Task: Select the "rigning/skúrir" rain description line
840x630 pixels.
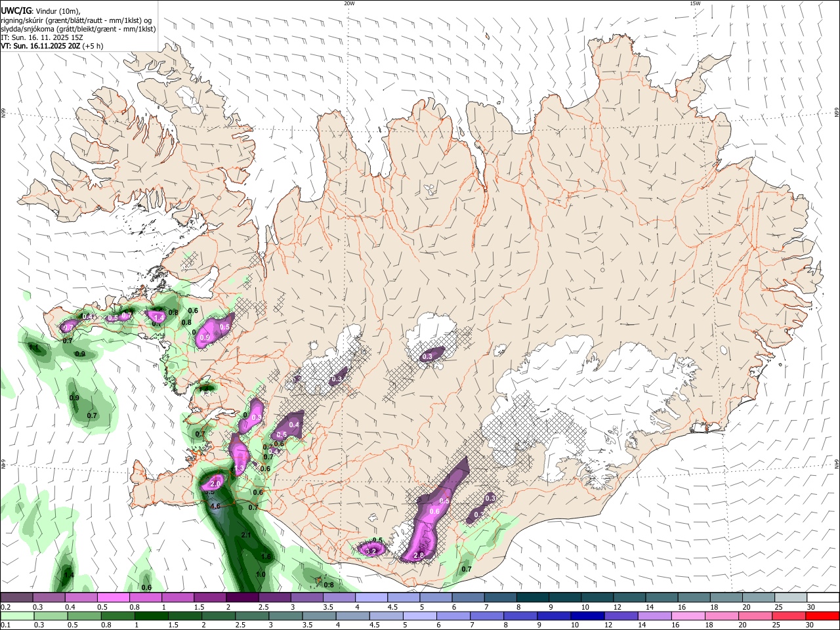Action: click(77, 20)
